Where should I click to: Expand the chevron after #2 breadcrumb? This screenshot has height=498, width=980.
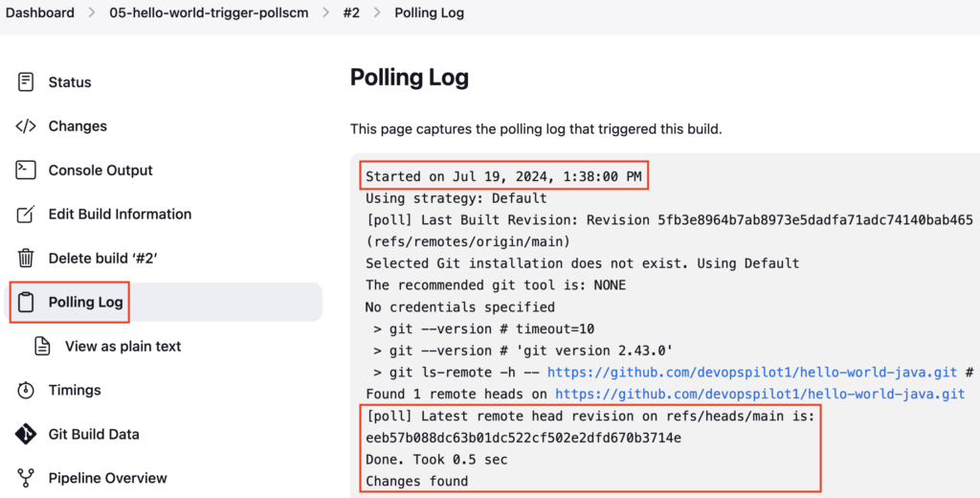tap(377, 13)
